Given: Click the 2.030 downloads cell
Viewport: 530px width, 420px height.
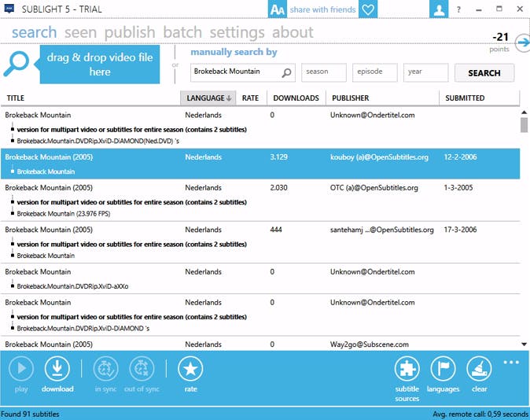Looking at the screenshot, I should (x=279, y=188).
